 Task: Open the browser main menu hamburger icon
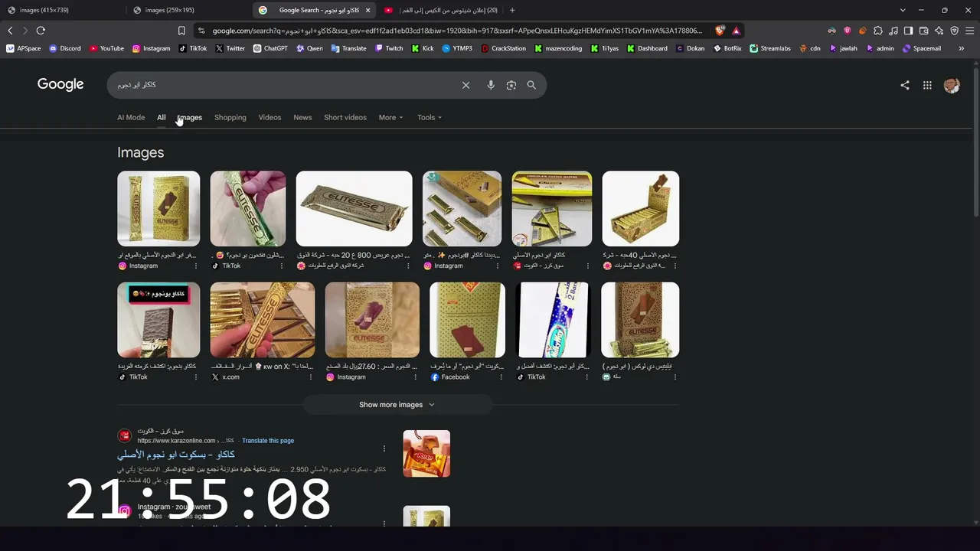[x=969, y=31]
